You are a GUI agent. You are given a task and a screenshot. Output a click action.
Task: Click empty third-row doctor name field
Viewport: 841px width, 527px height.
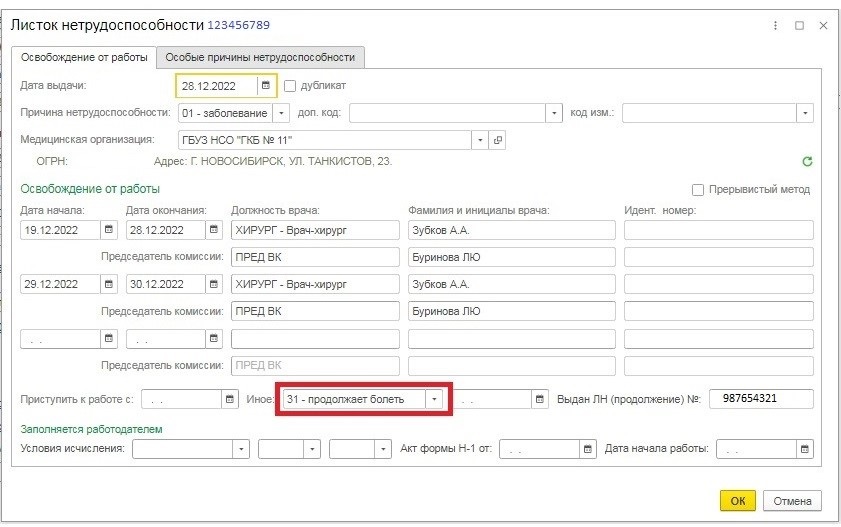[512, 339]
